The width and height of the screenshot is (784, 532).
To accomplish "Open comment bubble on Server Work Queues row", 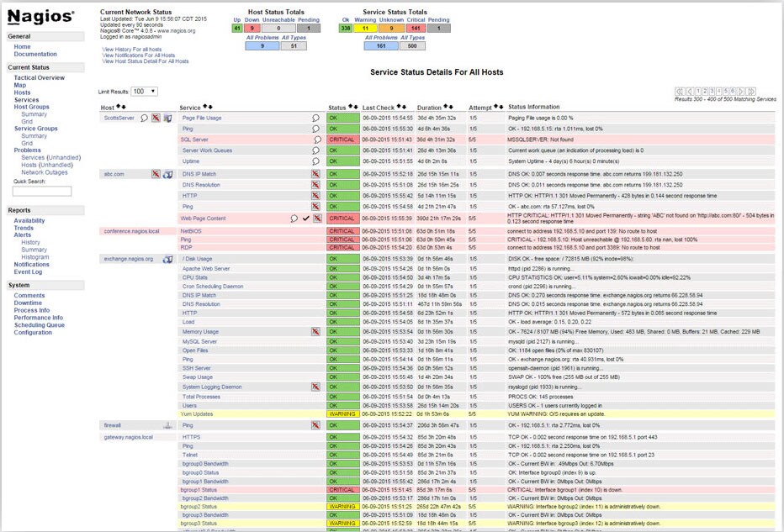I will (x=315, y=150).
